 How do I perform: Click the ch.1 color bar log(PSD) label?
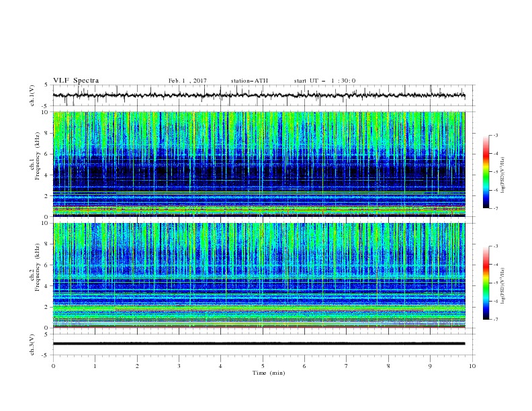(502, 175)
